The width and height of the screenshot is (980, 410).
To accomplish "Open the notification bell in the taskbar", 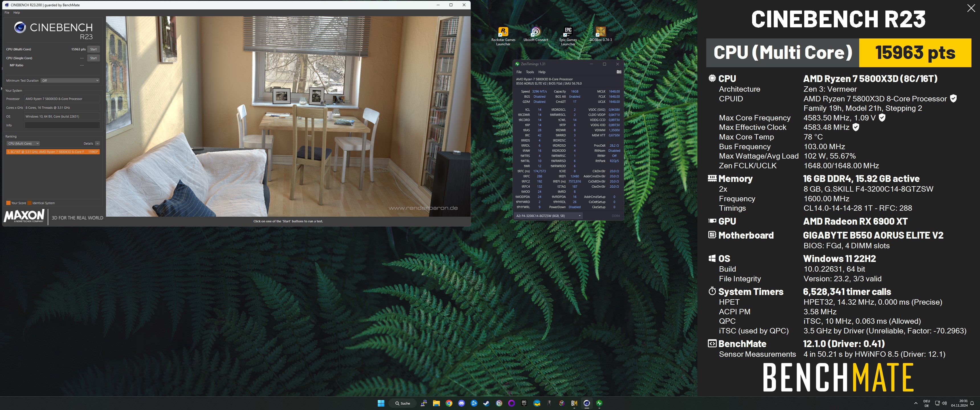I will tap(972, 403).
